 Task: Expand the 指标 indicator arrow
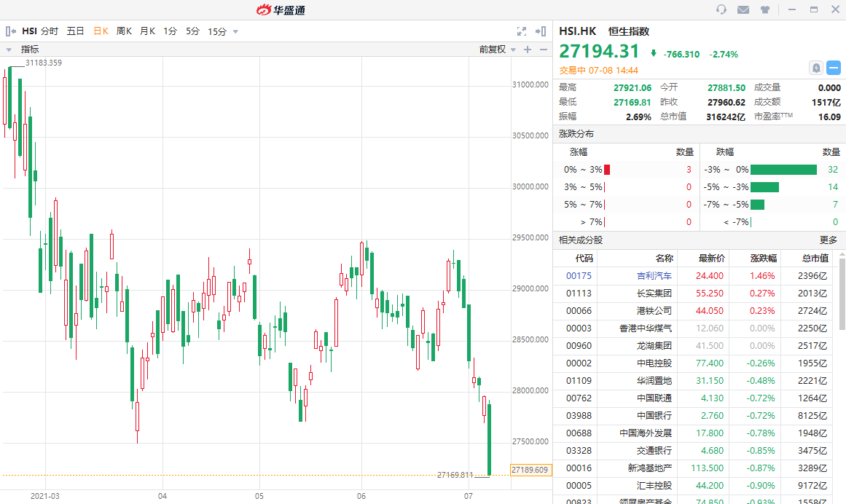pos(9,50)
